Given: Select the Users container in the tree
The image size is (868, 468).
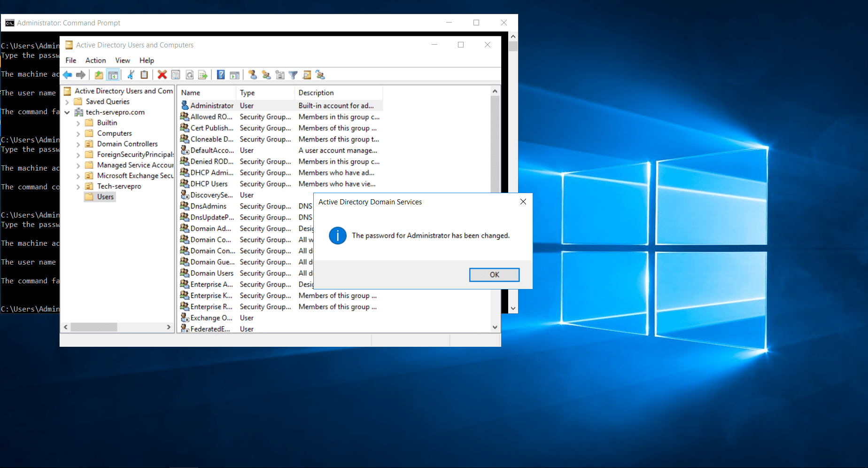Looking at the screenshot, I should point(104,196).
